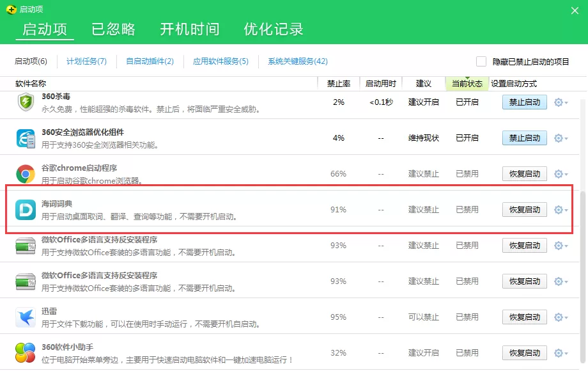Click the 32% 禁止率 value
This screenshot has width=588, height=371.
pos(338,353)
